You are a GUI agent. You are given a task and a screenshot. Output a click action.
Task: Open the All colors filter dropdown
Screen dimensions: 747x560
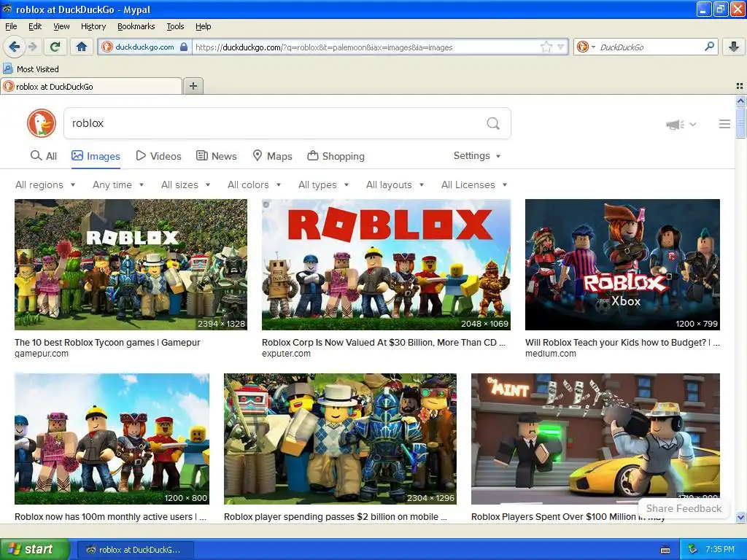point(254,184)
